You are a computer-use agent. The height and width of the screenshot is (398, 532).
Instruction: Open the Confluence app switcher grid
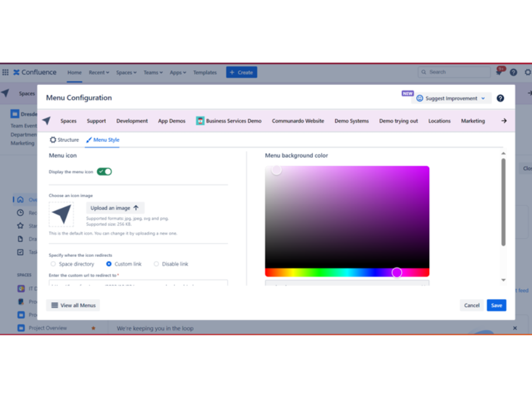(x=5, y=73)
